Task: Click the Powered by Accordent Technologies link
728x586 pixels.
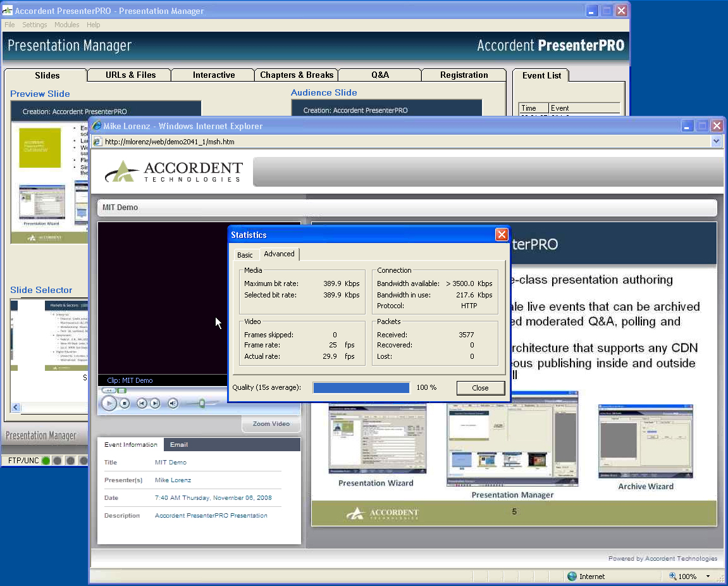Action: [x=662, y=559]
